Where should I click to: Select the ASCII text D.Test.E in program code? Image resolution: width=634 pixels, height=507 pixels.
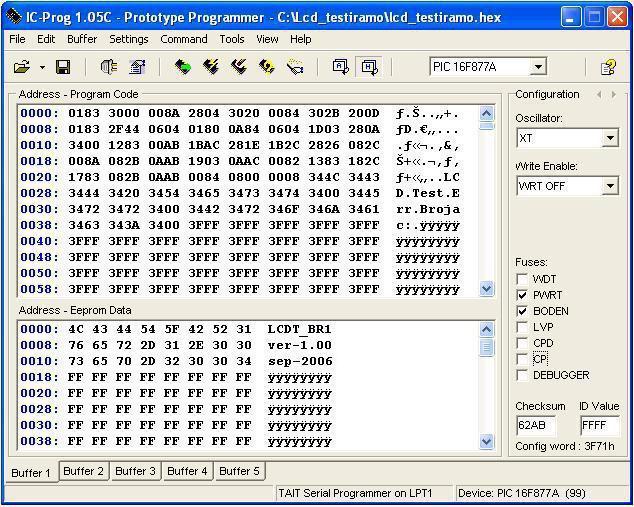[428, 193]
